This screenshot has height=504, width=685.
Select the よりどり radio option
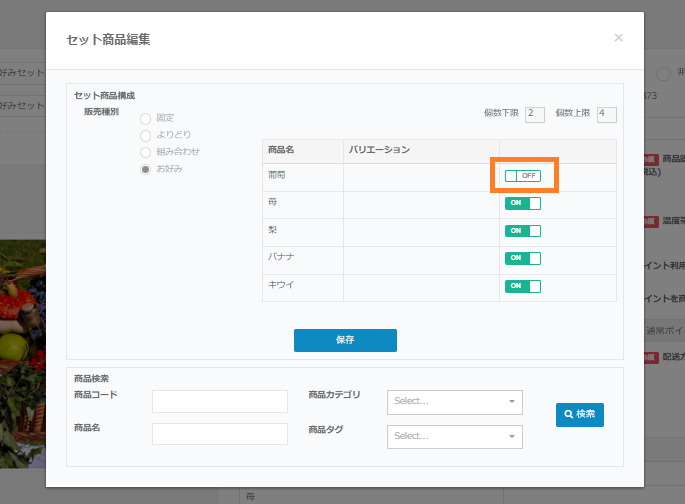click(x=146, y=135)
